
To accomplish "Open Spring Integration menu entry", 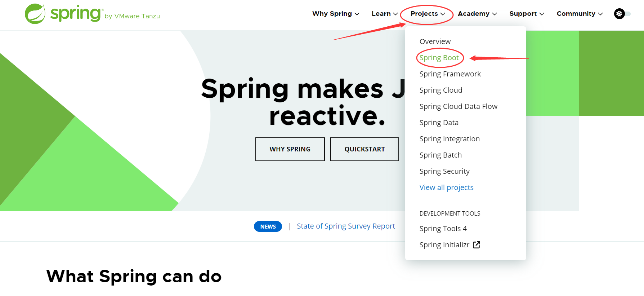I will click(x=450, y=139).
